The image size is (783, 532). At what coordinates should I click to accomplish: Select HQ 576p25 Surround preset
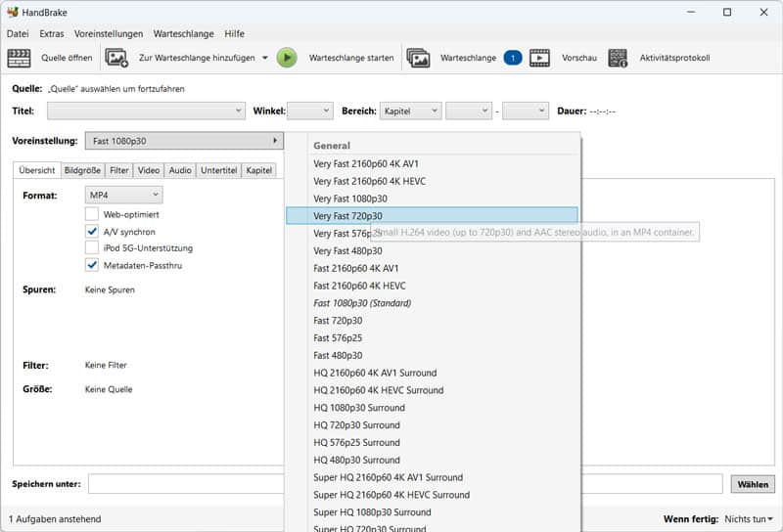pyautogui.click(x=432, y=443)
